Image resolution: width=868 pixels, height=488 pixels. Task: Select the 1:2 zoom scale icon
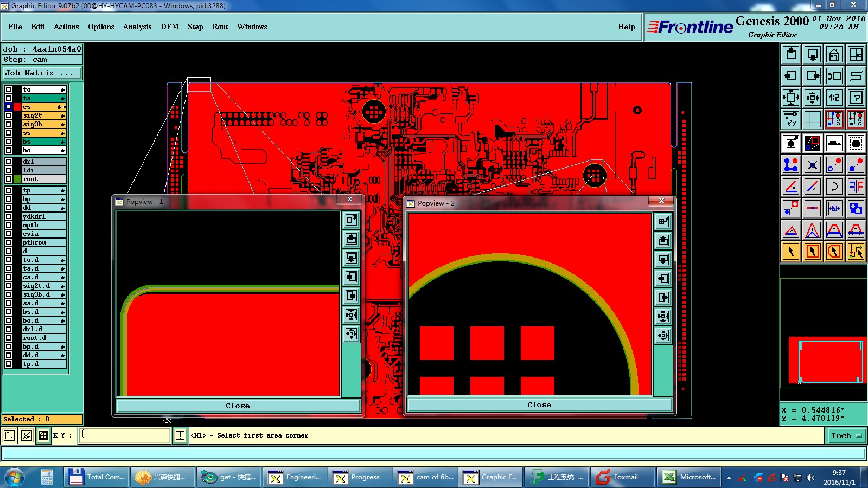[834, 98]
